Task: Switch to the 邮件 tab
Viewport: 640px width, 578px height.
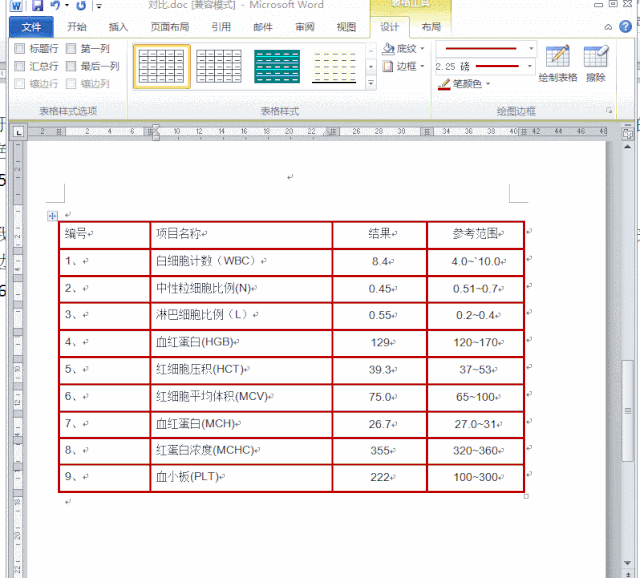Action: pos(263,27)
